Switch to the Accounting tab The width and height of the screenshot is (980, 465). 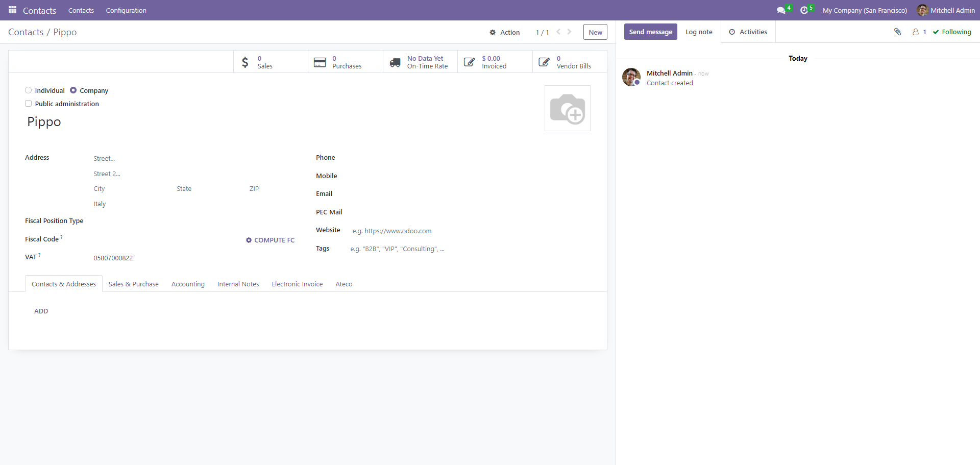(x=187, y=284)
